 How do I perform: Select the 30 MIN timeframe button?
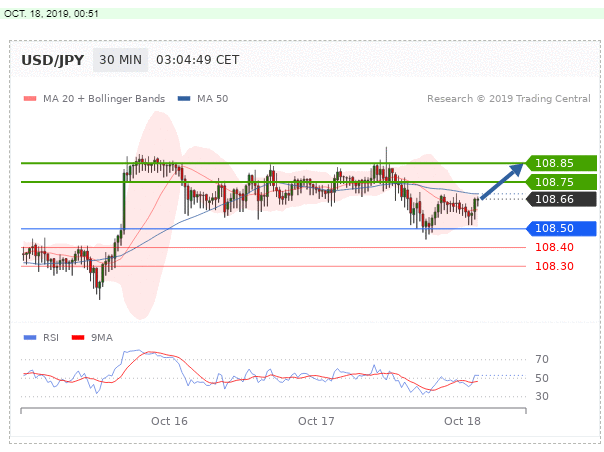(x=121, y=60)
